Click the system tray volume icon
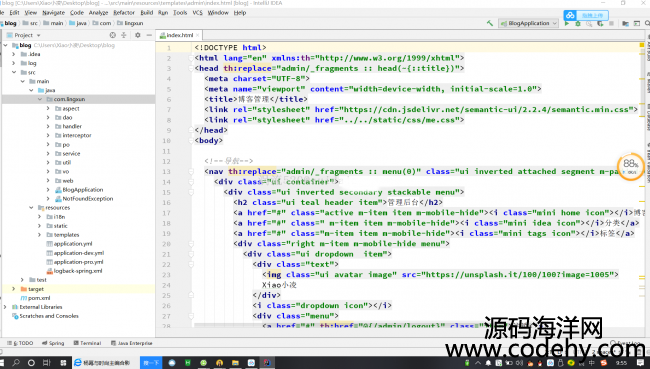 (x=519, y=363)
